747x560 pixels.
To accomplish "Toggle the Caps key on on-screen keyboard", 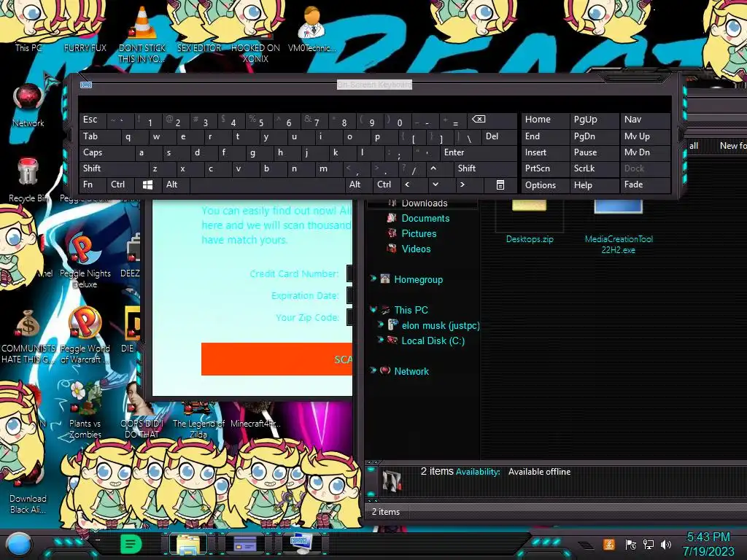I will click(107, 152).
